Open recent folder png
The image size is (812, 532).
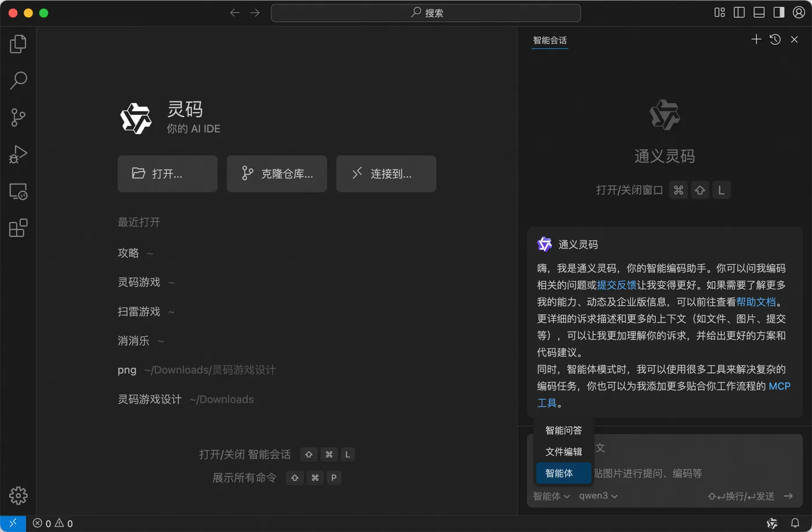click(x=127, y=370)
